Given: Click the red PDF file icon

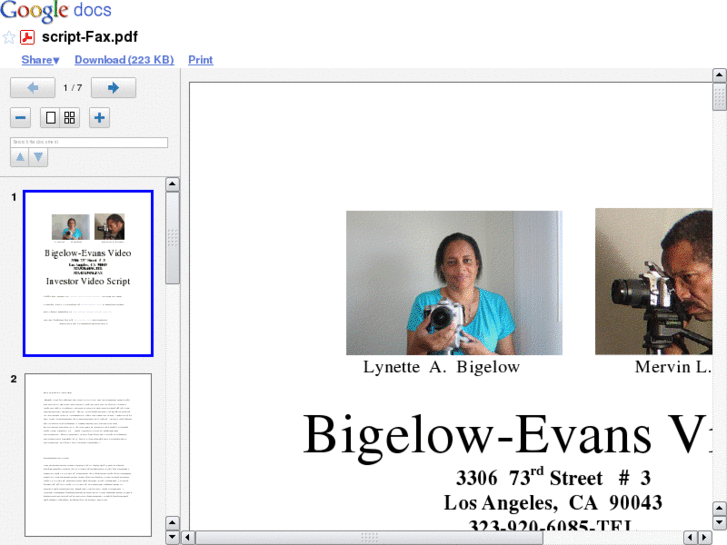Looking at the screenshot, I should 28,38.
